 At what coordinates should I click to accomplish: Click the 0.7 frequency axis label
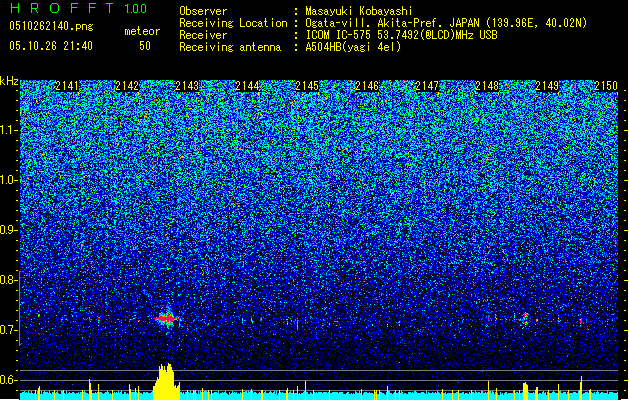click(7, 330)
